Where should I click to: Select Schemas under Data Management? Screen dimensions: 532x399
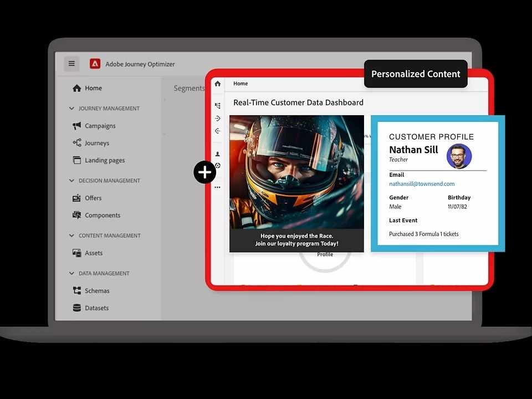(97, 291)
